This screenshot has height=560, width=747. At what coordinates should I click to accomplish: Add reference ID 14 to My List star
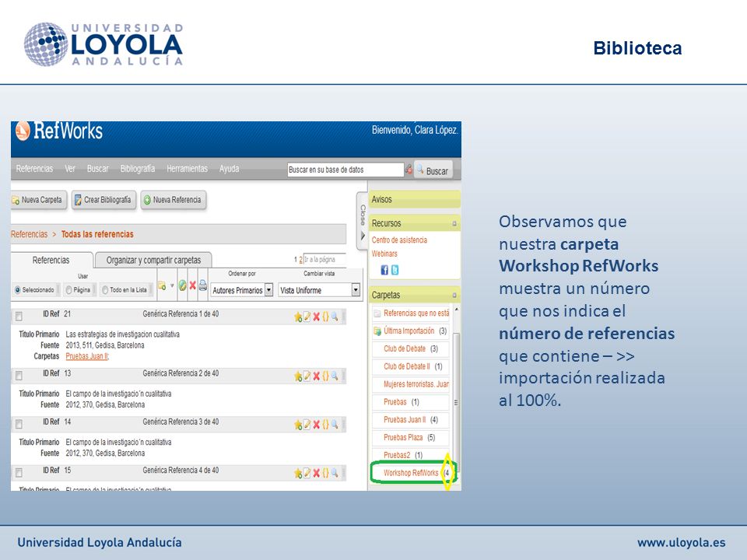(x=298, y=425)
